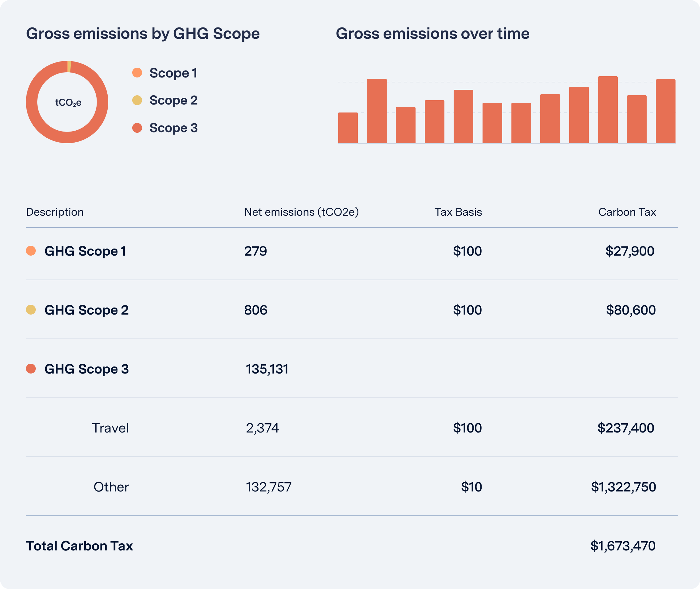Click the last bar of emissions chart
Image resolution: width=700 pixels, height=589 pixels.
[665, 111]
